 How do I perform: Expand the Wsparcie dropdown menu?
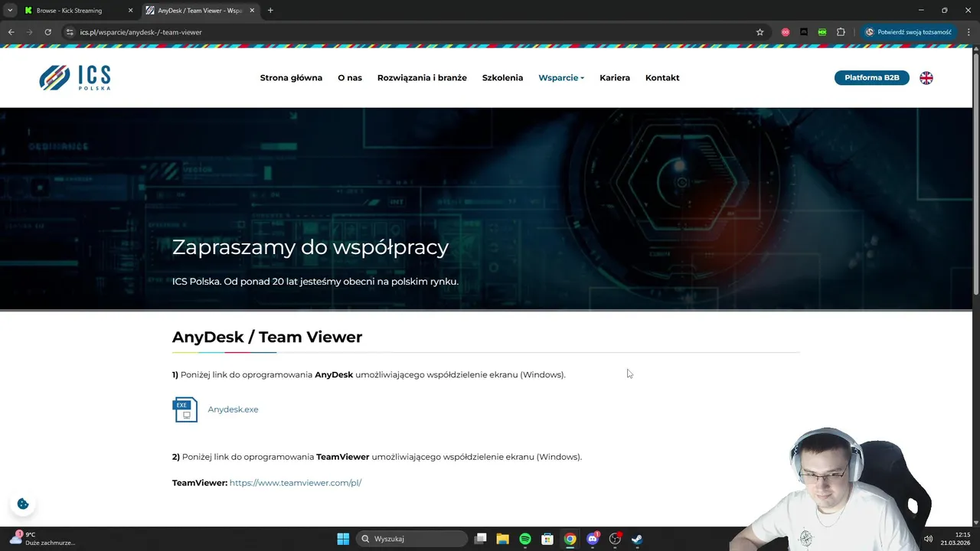click(x=561, y=77)
